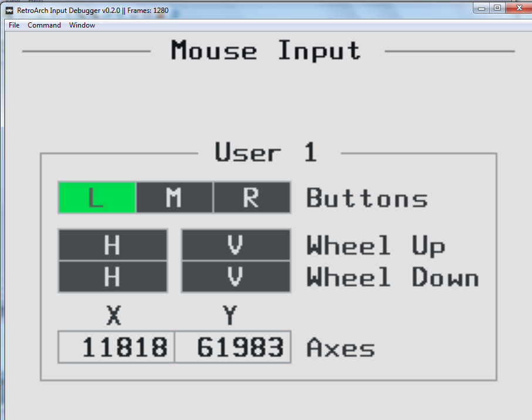Click the window title showing Frames: 1280
The width and height of the screenshot is (532, 420).
[93, 11]
